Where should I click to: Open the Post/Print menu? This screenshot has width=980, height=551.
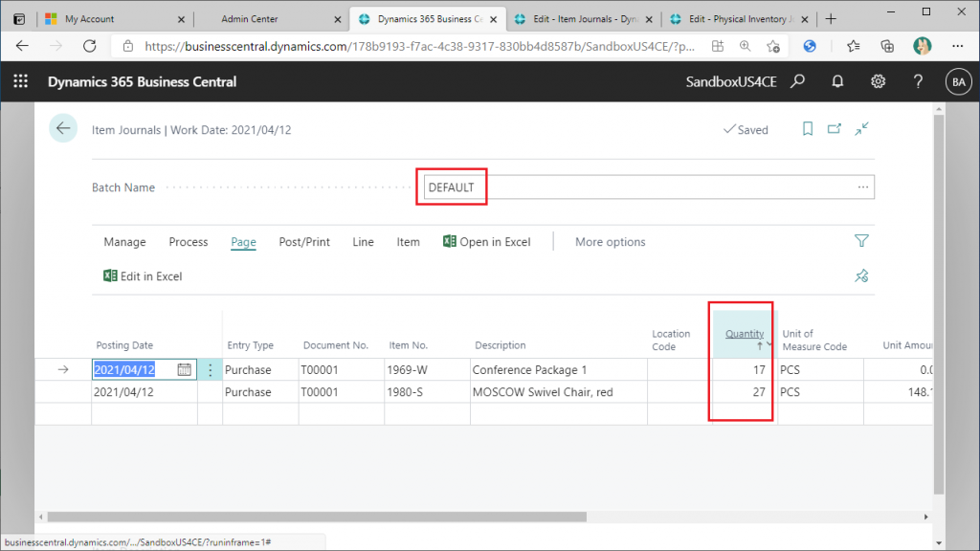(x=304, y=242)
